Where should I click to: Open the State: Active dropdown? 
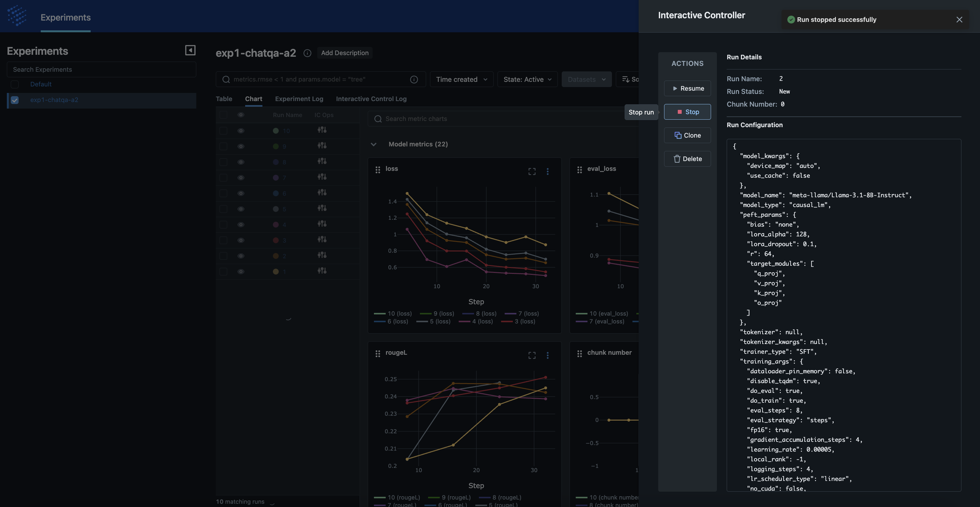click(x=527, y=80)
